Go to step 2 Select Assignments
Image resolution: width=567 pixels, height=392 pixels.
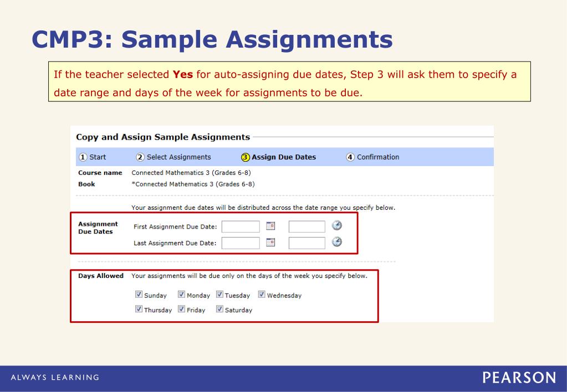pyautogui.click(x=173, y=157)
